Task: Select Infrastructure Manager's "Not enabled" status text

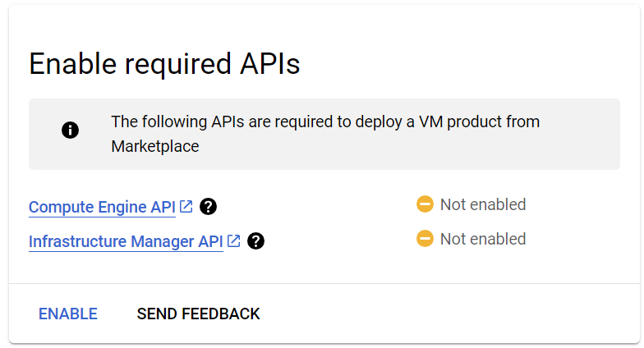Action: tap(483, 239)
